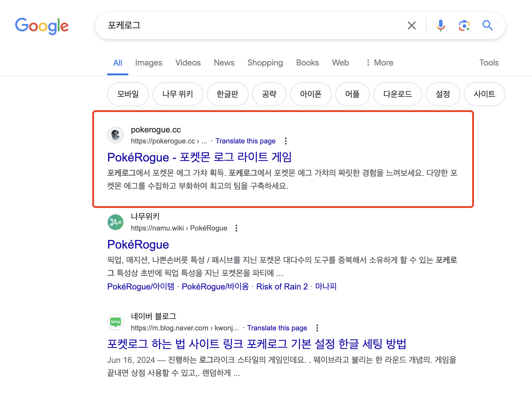Select the 다운로드 filter chip
Screen dimensions: 532x397
coord(398,94)
